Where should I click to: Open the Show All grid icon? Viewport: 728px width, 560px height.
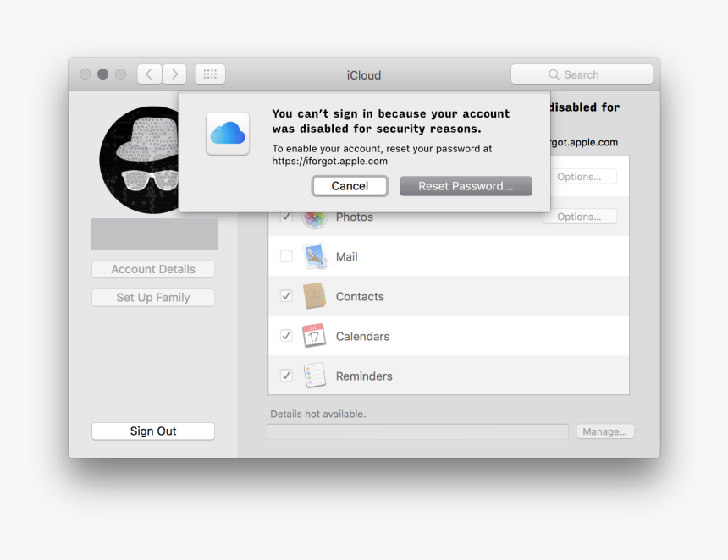coord(209,74)
